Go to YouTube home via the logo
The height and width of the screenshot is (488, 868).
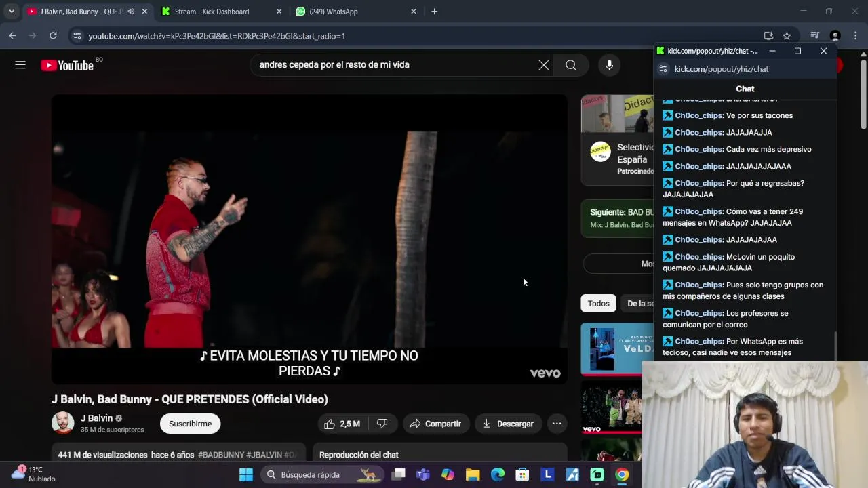click(x=66, y=65)
